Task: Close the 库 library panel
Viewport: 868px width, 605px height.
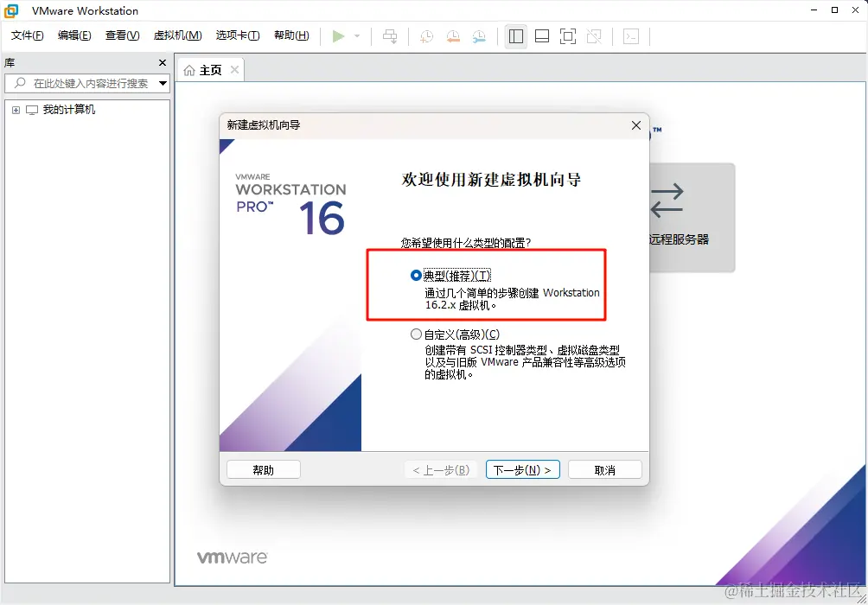Action: coord(163,62)
